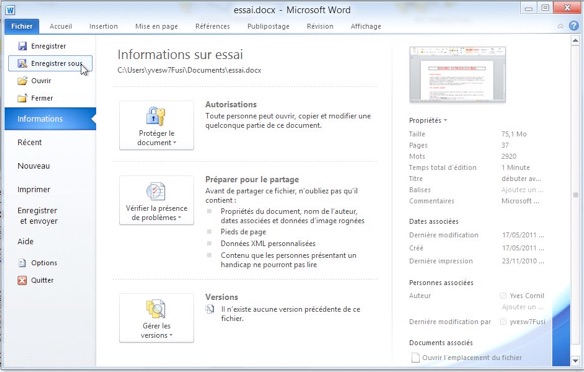Image resolution: width=584 pixels, height=372 pixels.
Task: Minimize the ribbon with caret icon
Action: (561, 26)
